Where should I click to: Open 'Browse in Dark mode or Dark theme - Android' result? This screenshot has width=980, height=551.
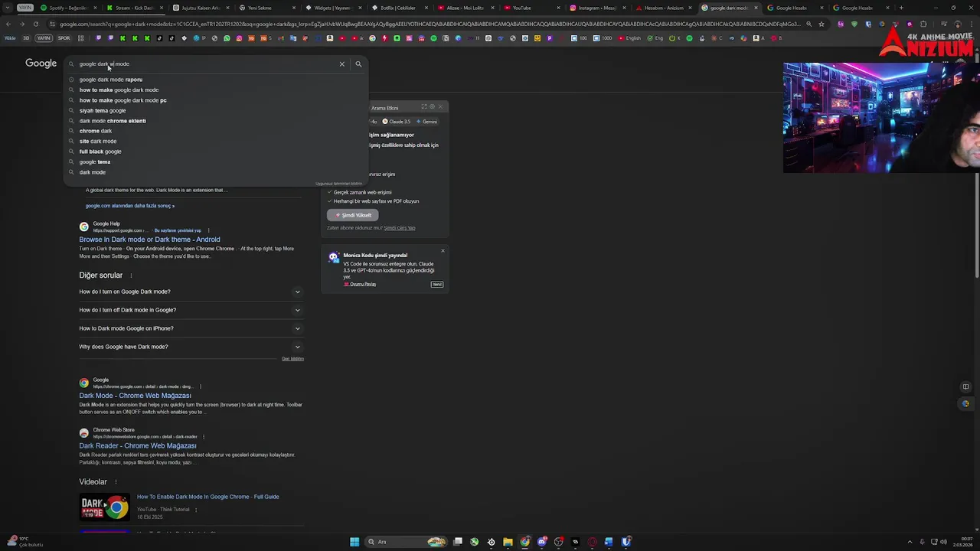(149, 240)
